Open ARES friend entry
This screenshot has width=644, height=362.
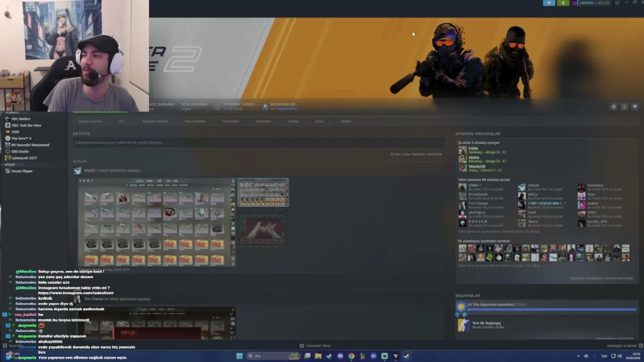(601, 214)
